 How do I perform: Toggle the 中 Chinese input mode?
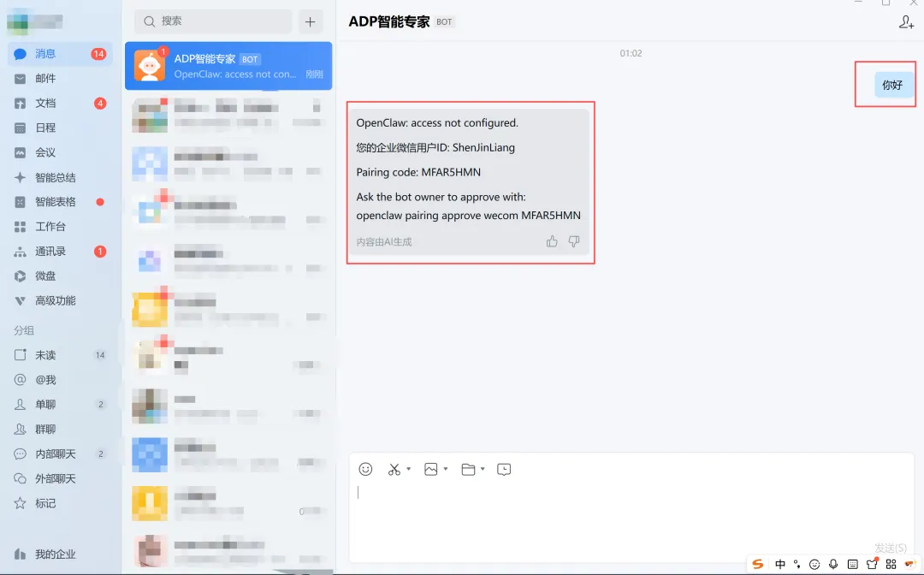[779, 564]
